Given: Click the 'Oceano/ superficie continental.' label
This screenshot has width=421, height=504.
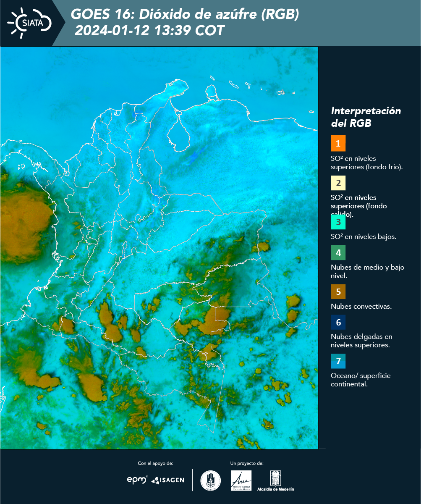Looking at the screenshot, I should coord(361,380).
